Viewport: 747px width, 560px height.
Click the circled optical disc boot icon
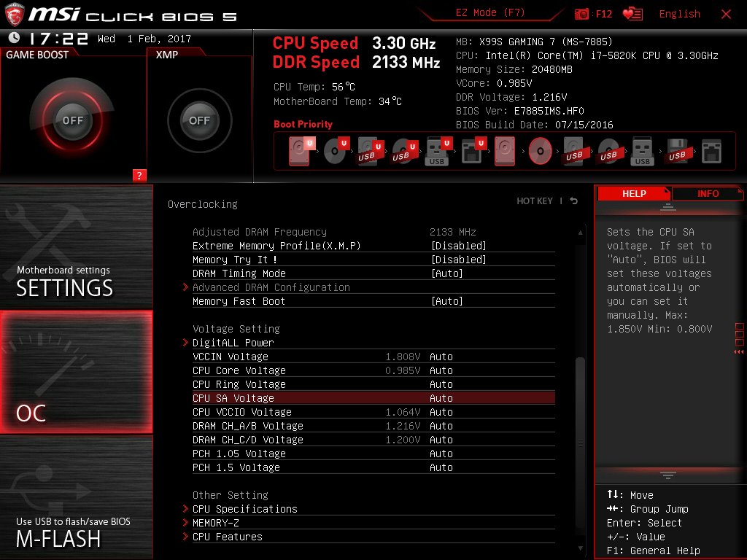pyautogui.click(x=540, y=152)
